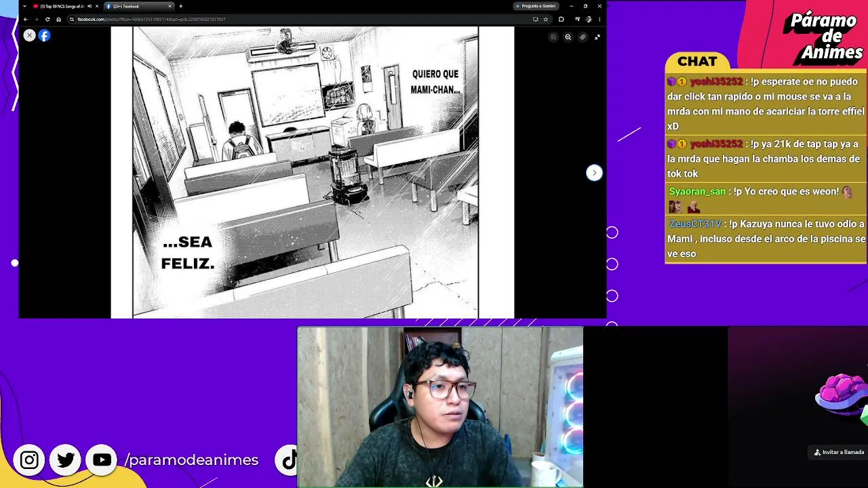Click the install app icon in address bar
This screenshot has height=488, width=868.
coord(536,19)
